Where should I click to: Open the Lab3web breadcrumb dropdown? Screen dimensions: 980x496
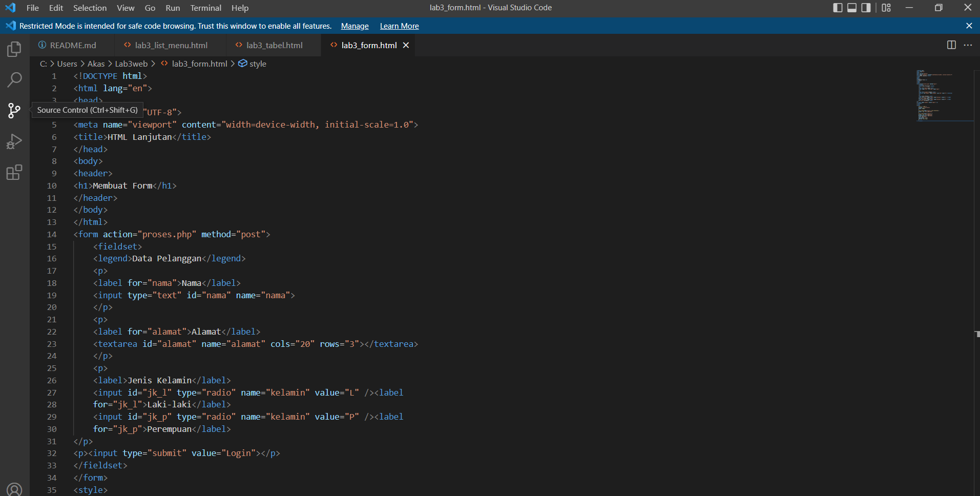coord(131,64)
